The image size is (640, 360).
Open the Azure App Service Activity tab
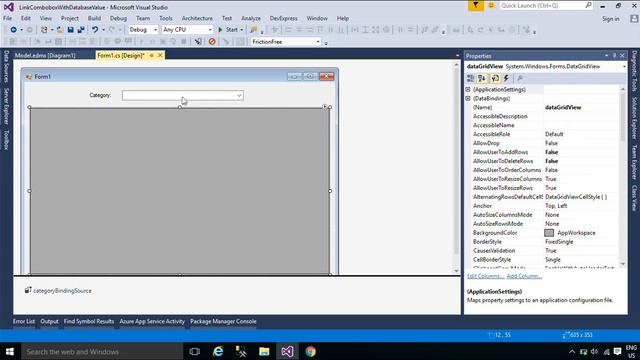click(152, 321)
